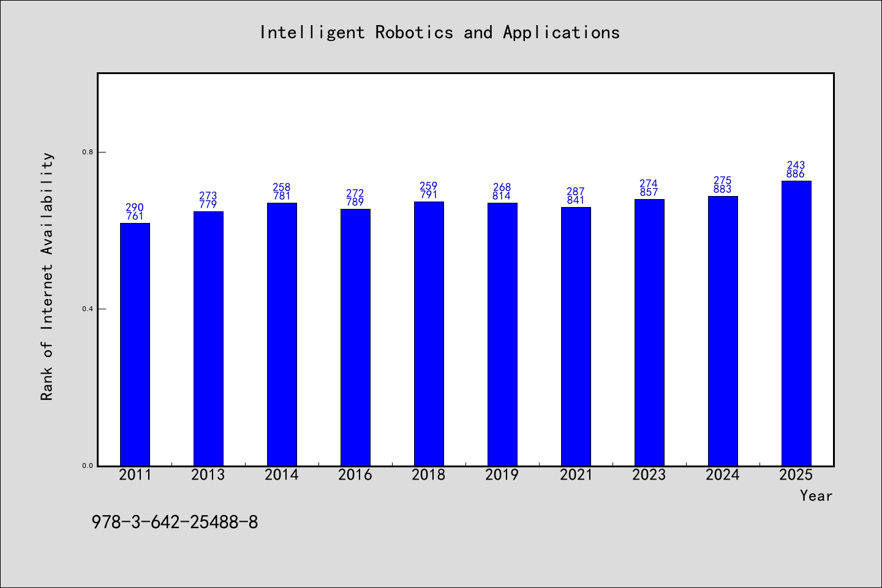Click the value 275 above the 2024 bar
The image size is (882, 588).
(x=723, y=181)
